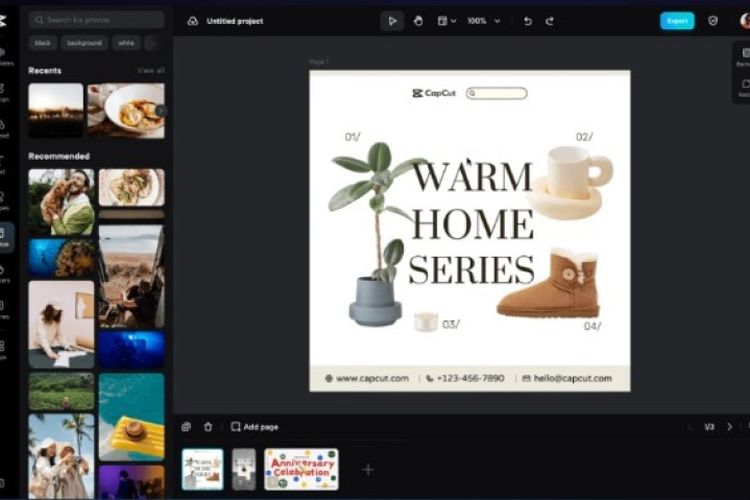Activate the Hand pan tool
Screen dimensions: 750x500
[418, 21]
